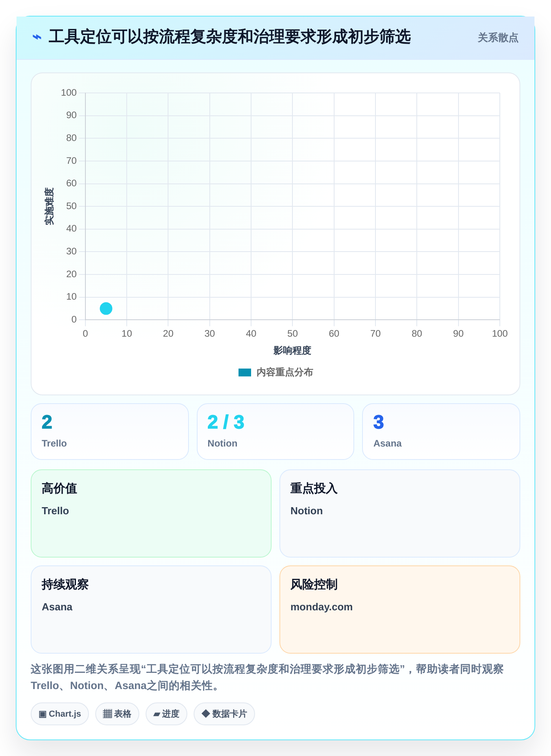The width and height of the screenshot is (551, 756).
Task: Click the 实施难度 y-axis title
Action: click(x=49, y=206)
